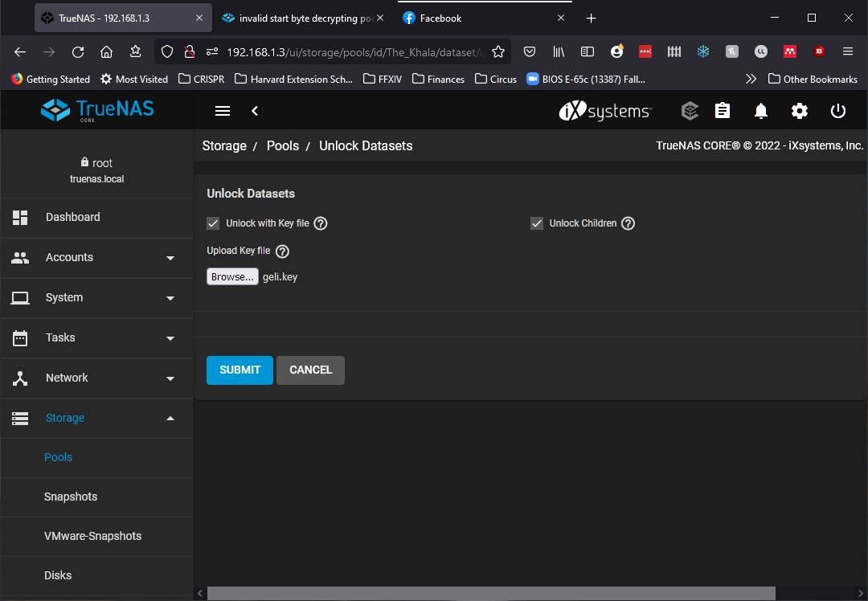Toggle the hamburger sidebar menu icon
The width and height of the screenshot is (868, 601).
click(x=223, y=111)
